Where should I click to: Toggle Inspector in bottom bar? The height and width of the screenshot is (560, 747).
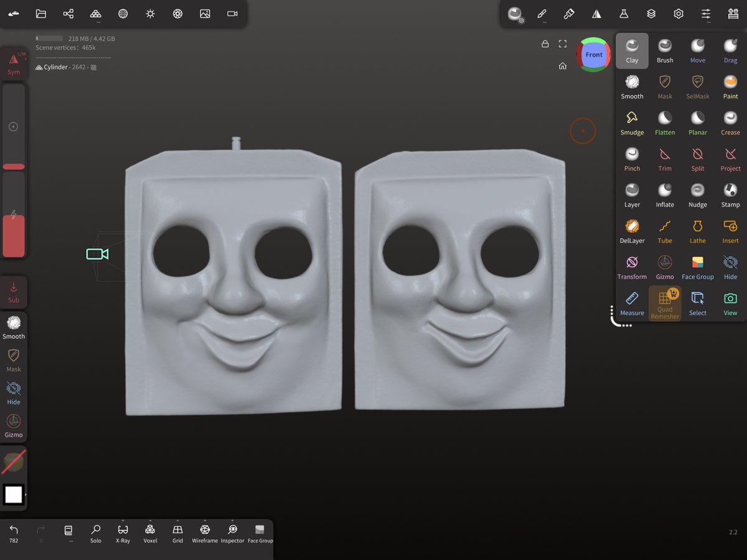[x=232, y=533]
